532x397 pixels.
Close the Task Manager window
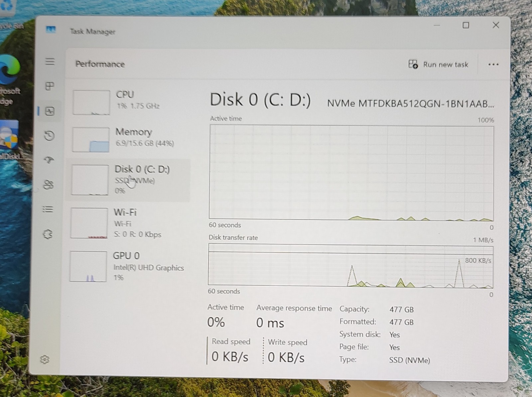coord(496,25)
